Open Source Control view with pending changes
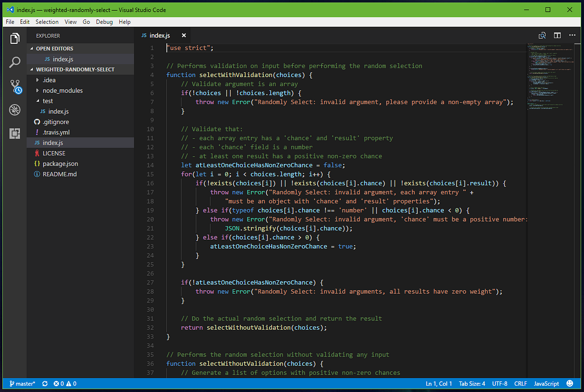584x392 pixels. click(15, 86)
